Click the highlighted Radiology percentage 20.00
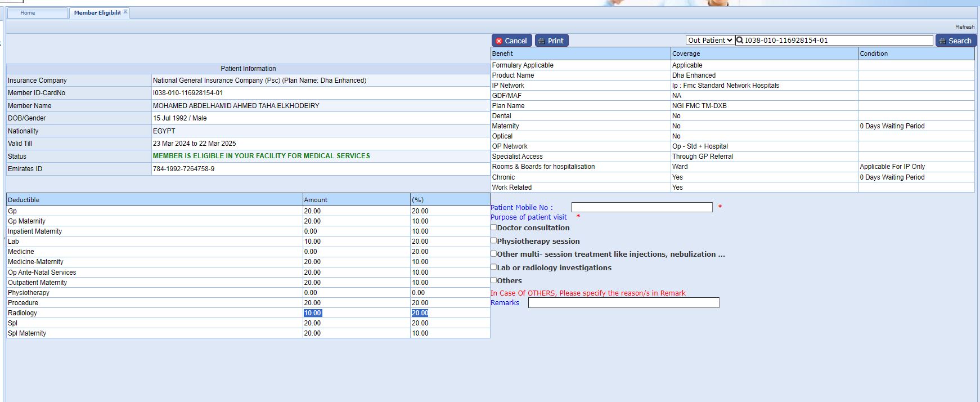This screenshot has width=980, height=402. [x=420, y=313]
